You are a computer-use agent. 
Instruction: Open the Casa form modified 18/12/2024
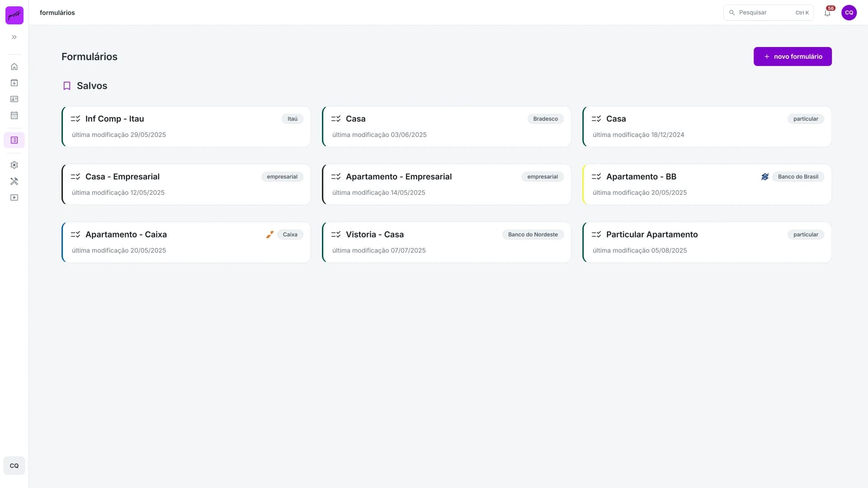707,127
